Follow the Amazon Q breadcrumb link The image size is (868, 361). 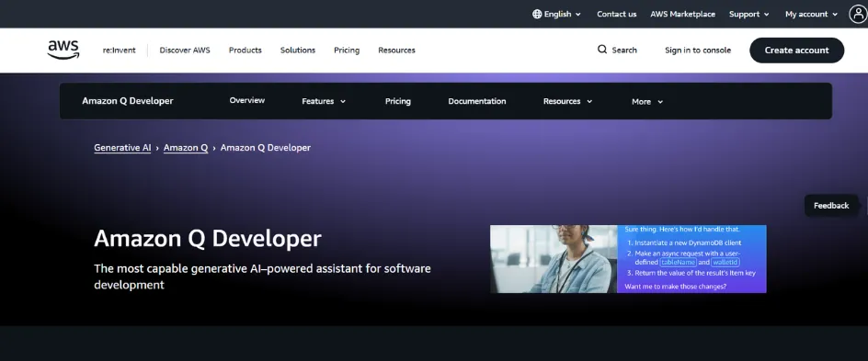[x=186, y=148]
